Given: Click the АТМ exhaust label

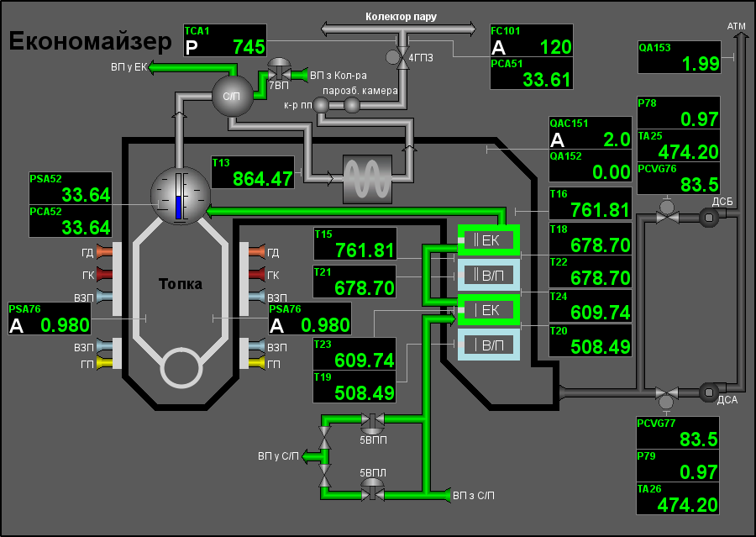Looking at the screenshot, I should click(x=736, y=26).
